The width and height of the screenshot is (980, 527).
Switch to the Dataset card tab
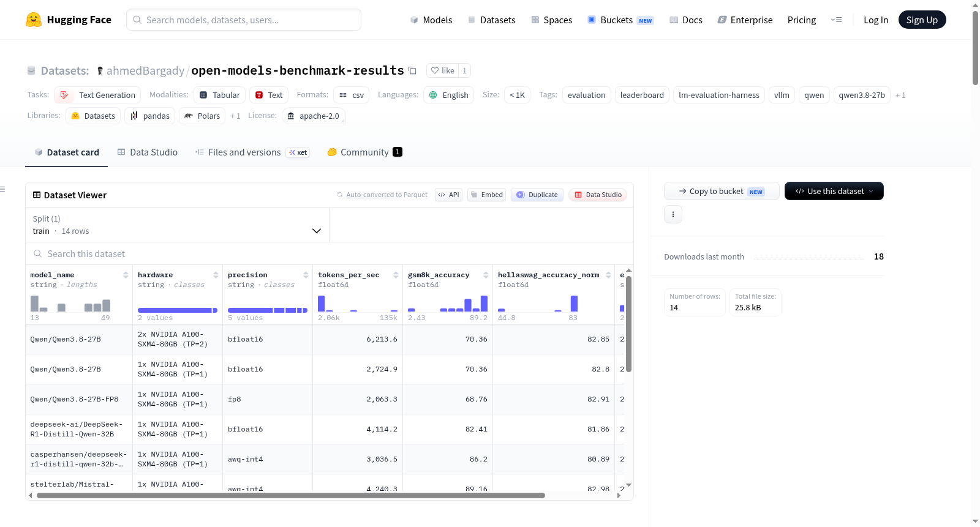(x=67, y=152)
